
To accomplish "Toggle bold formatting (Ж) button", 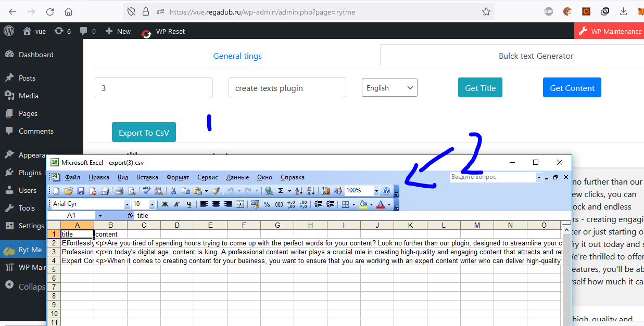I will coord(165,204).
